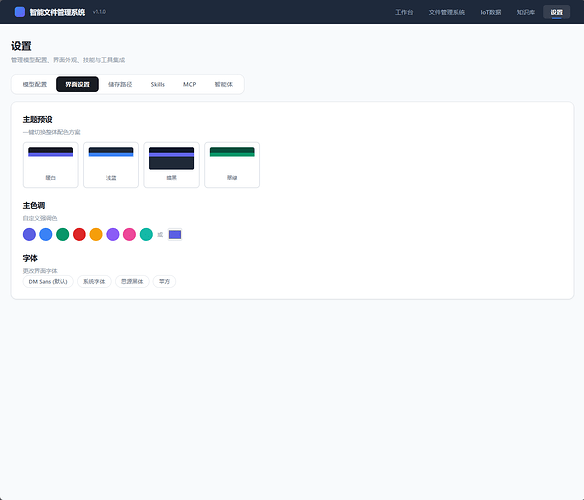
Task: Open the 工作台 navigation item
Action: [x=404, y=12]
